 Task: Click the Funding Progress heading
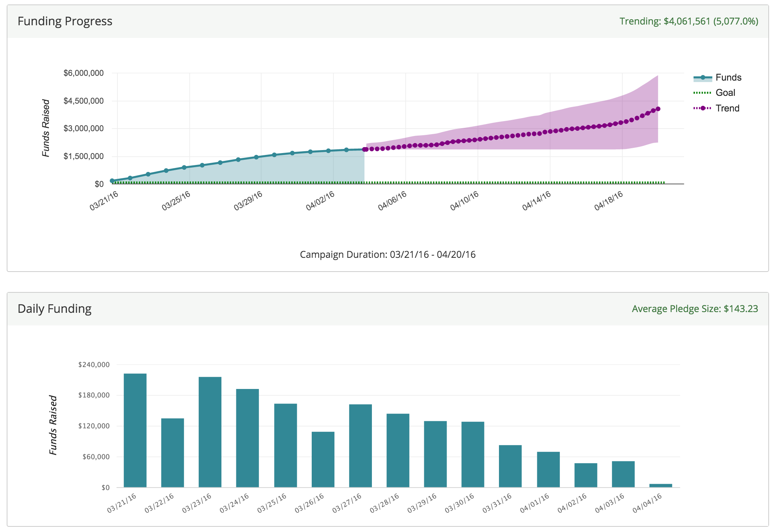tap(65, 22)
